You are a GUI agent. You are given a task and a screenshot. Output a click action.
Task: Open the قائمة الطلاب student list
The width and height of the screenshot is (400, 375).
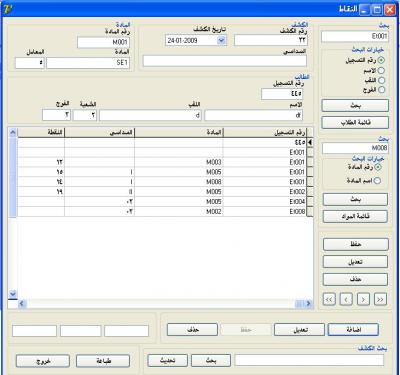pyautogui.click(x=355, y=123)
